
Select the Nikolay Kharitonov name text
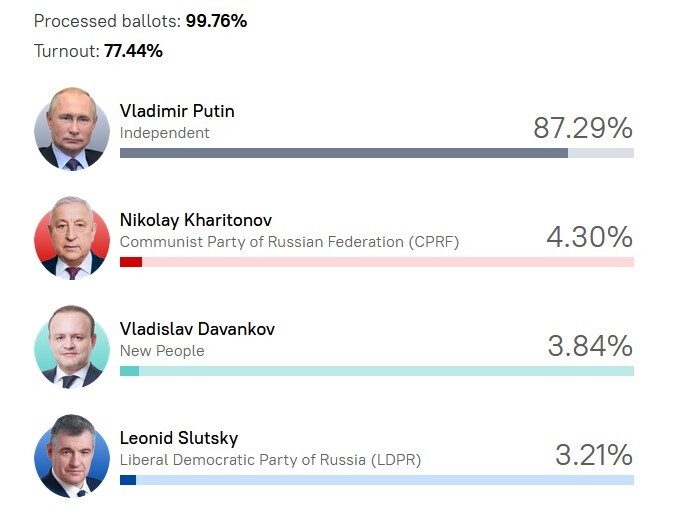[x=196, y=220]
